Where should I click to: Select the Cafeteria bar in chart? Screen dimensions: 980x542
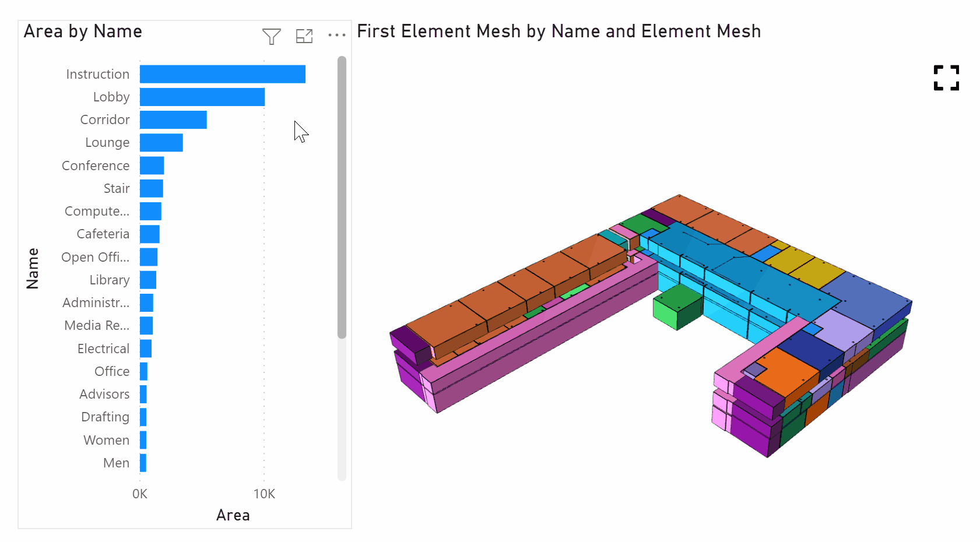click(x=150, y=234)
